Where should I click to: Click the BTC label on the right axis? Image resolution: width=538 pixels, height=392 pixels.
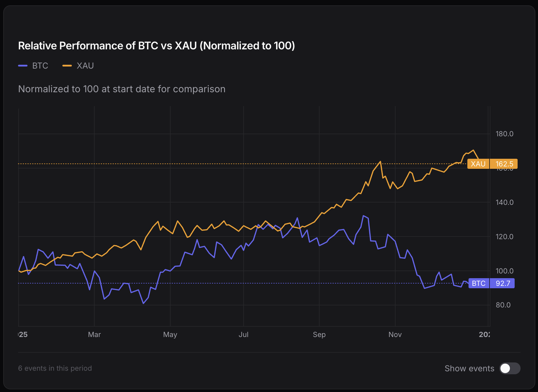(x=478, y=283)
